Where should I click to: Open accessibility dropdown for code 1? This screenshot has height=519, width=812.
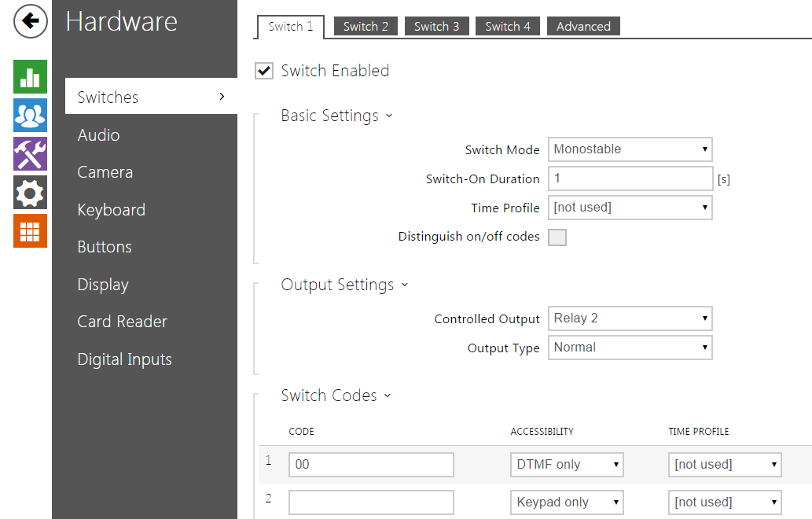[x=567, y=465]
